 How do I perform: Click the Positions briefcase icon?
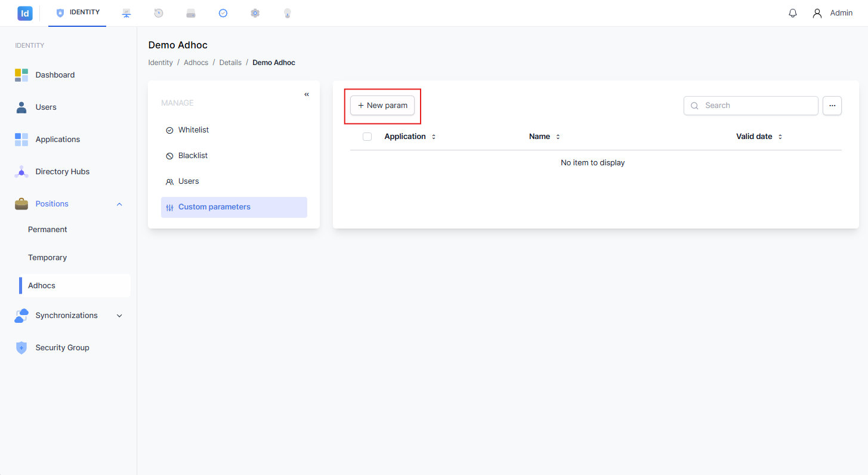21,204
